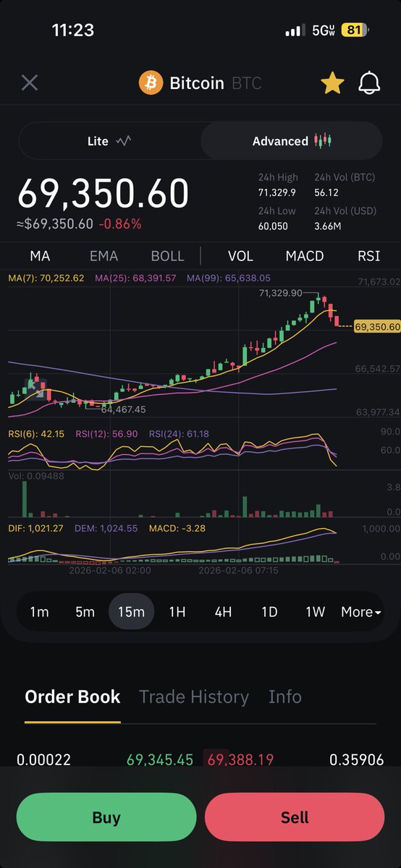Select the 4H timeframe
401x868 pixels.
pos(223,612)
